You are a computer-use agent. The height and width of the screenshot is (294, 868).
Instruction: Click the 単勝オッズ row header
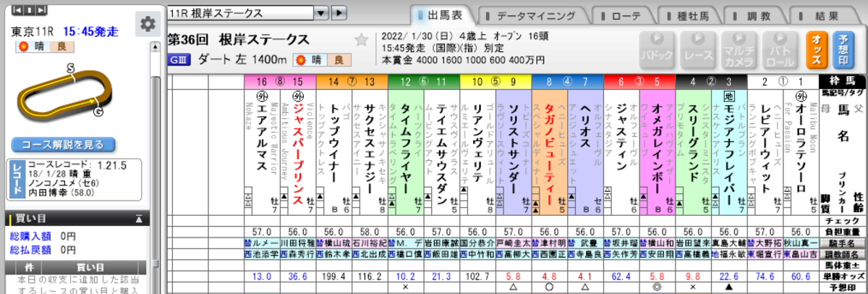point(843,276)
